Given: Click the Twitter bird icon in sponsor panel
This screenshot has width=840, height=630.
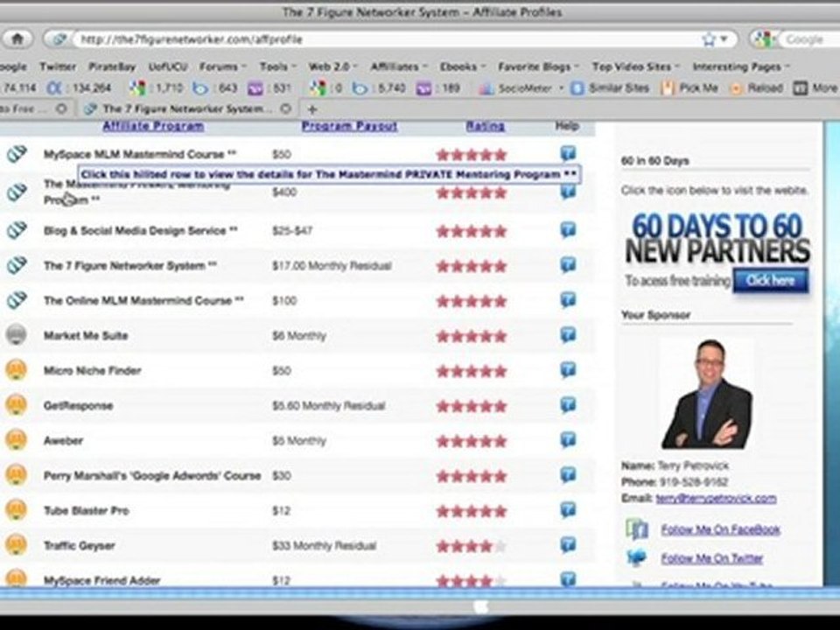Looking at the screenshot, I should tap(636, 557).
